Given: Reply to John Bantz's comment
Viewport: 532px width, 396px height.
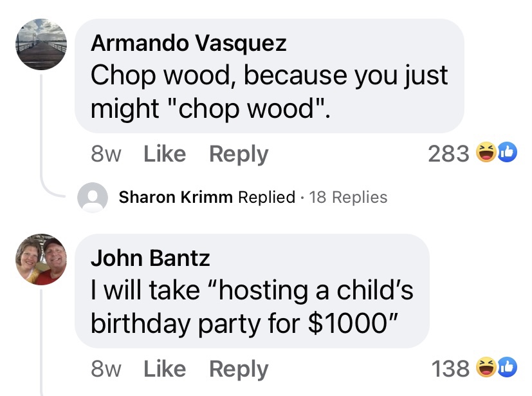Looking at the screenshot, I should coord(239,369).
